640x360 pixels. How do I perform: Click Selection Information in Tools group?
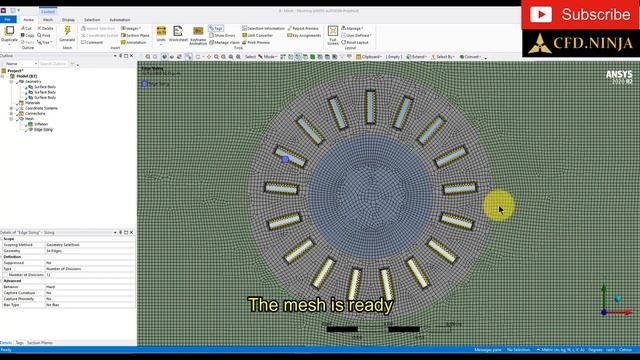click(x=263, y=28)
